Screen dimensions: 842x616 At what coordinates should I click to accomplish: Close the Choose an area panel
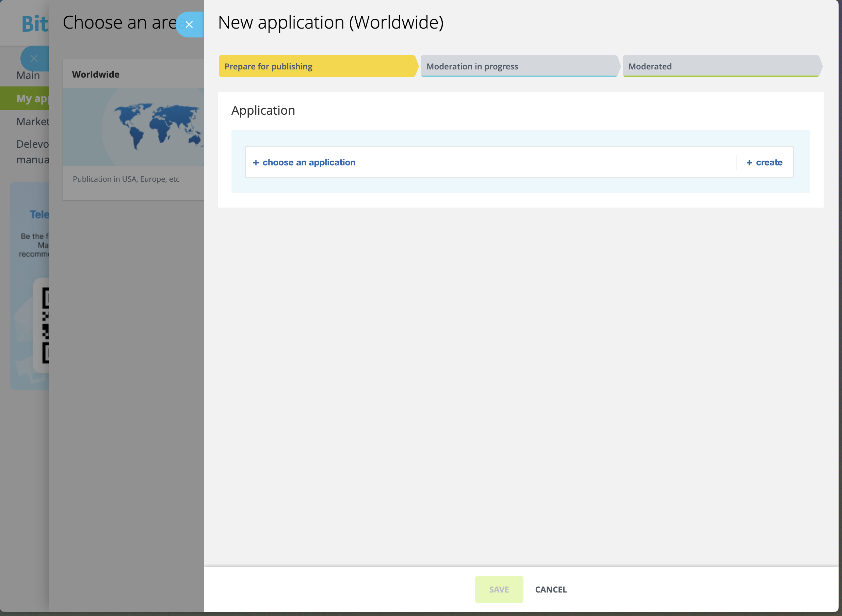click(34, 59)
